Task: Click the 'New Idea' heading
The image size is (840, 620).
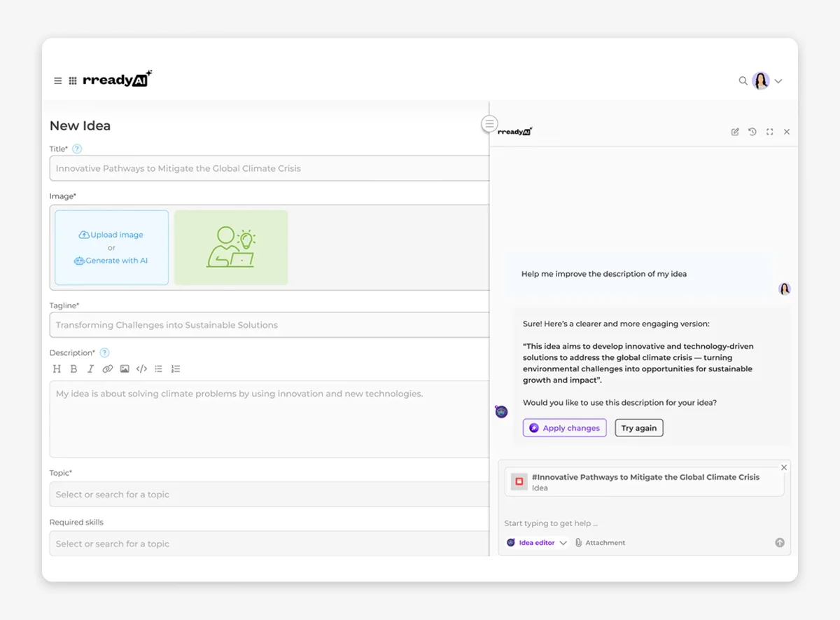Action: (80, 126)
